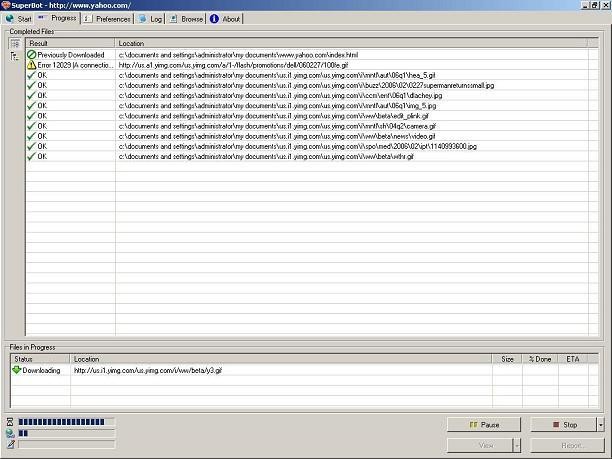
Task: Open the About tab
Action: click(x=225, y=19)
